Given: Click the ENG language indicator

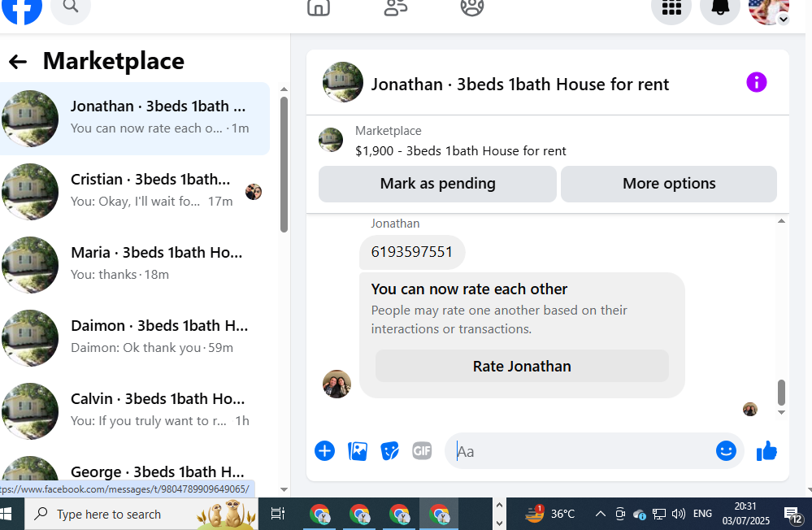Looking at the screenshot, I should coord(702,514).
